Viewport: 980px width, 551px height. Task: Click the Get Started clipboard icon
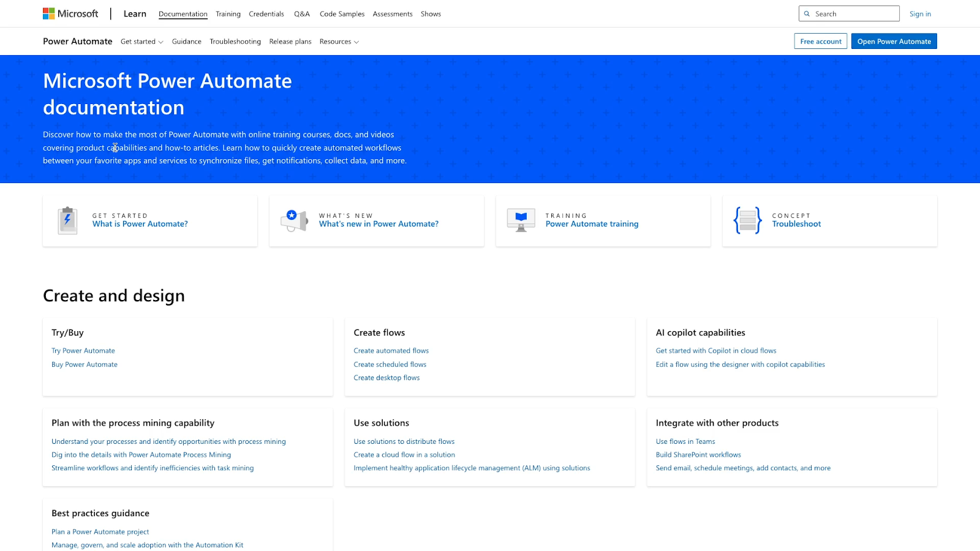(x=67, y=220)
